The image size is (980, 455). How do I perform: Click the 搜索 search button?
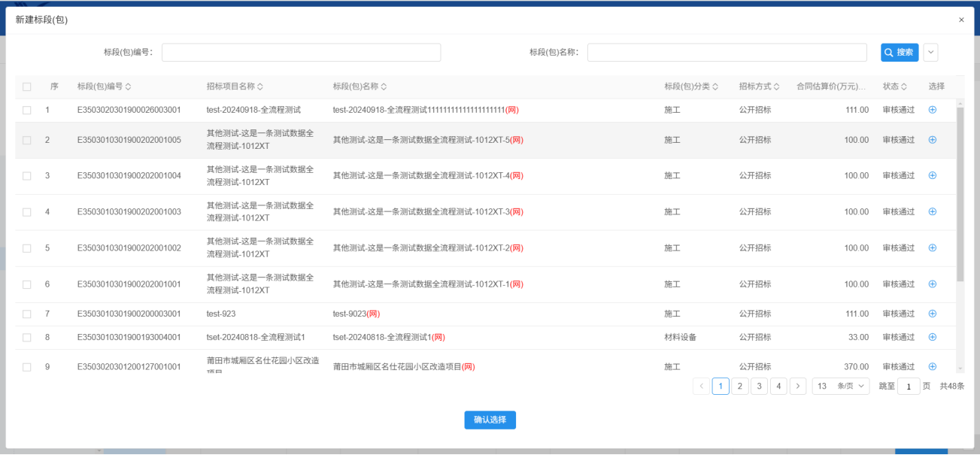(x=900, y=52)
